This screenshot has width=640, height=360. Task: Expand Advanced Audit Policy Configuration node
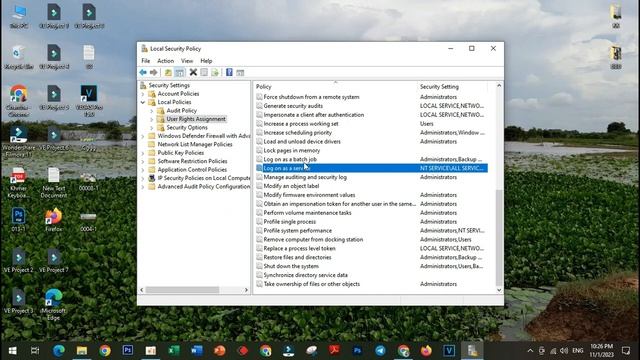tap(143, 187)
